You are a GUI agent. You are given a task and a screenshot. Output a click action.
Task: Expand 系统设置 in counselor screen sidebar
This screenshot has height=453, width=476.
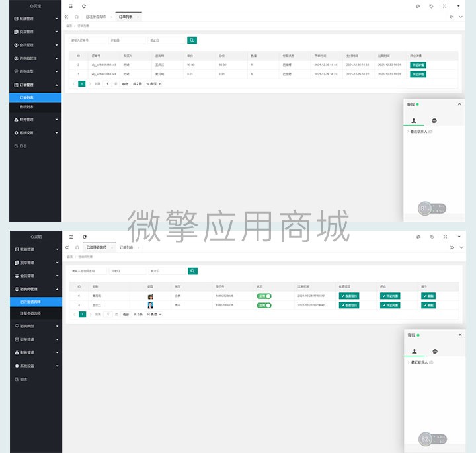tap(36, 366)
